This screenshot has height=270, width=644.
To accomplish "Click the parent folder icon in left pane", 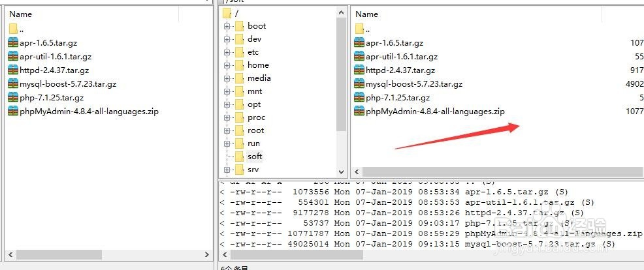I will pos(13,29).
